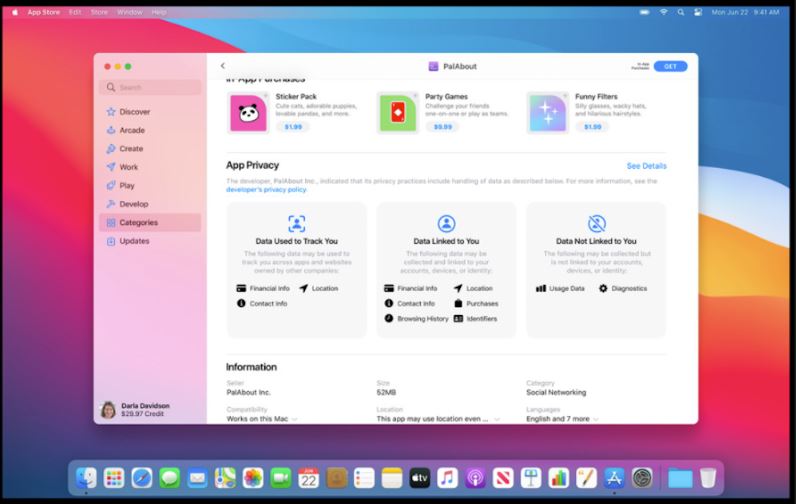Screen dimensions: 796x504
Task: Open FaceTime from the Dock
Action: (280, 478)
